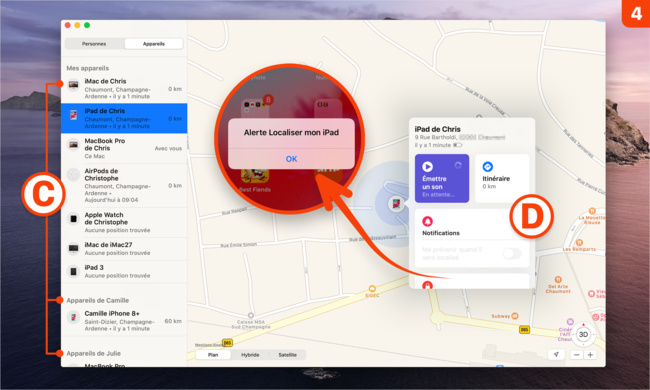Click 'Alerte Localiser mon iPad' text

point(291,133)
